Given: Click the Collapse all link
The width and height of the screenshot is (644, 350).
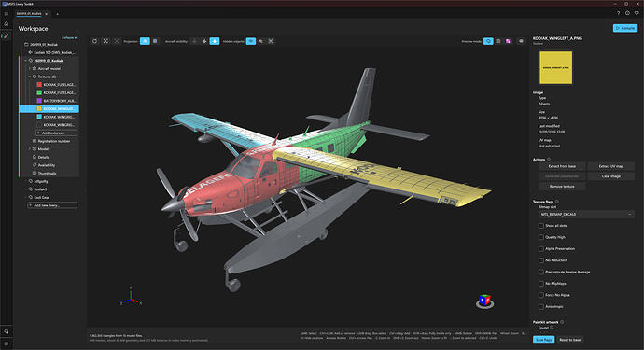Looking at the screenshot, I should (x=69, y=37).
